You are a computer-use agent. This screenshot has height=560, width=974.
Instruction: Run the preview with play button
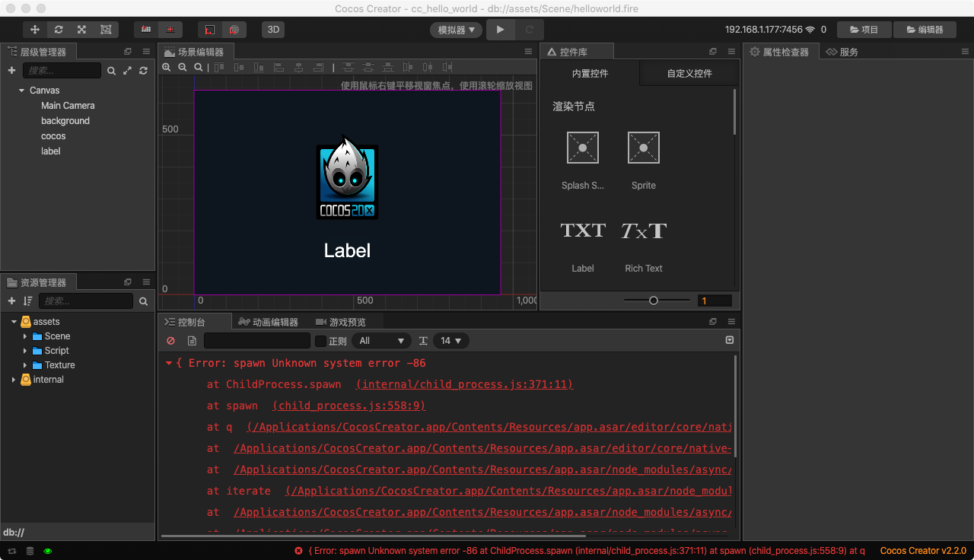pos(500,30)
